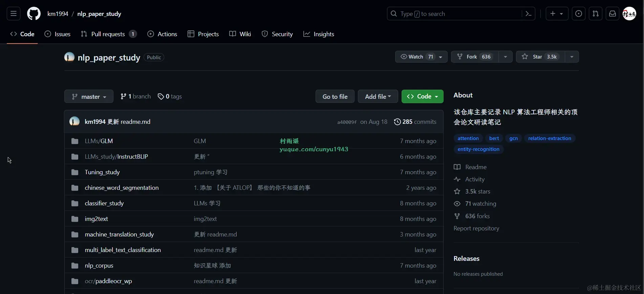This screenshot has height=294, width=644.
Task: Click the Report repository link
Action: pos(476,228)
